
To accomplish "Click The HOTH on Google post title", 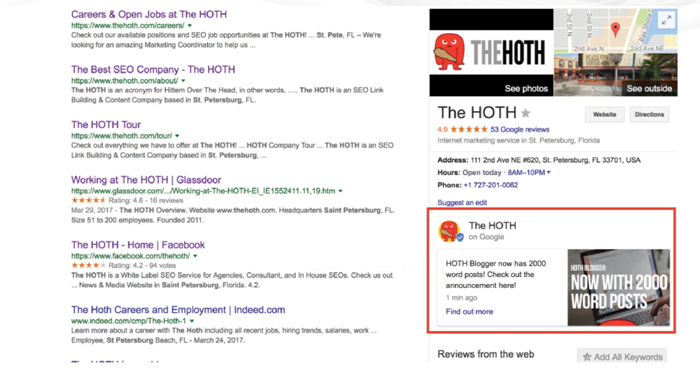I will (492, 226).
